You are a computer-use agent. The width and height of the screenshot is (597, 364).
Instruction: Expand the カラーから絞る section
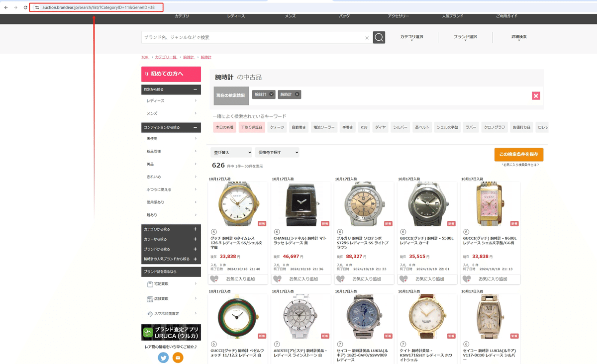coord(196,239)
